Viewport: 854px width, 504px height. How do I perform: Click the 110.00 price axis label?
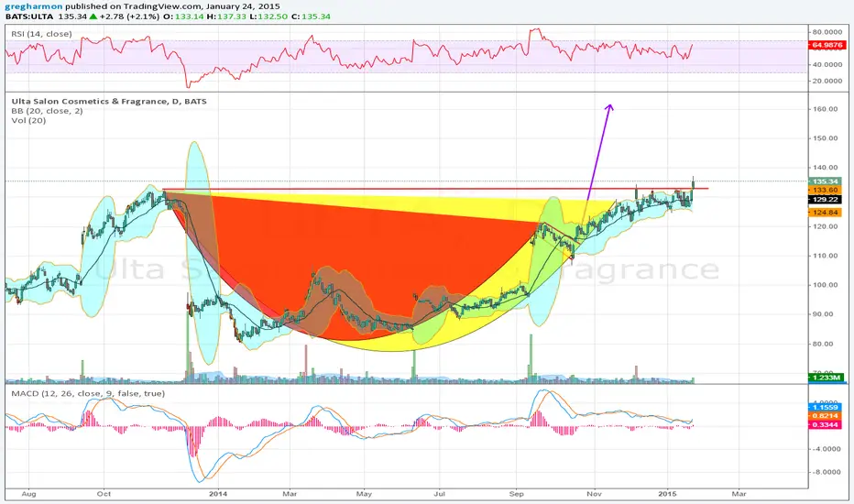click(x=825, y=256)
